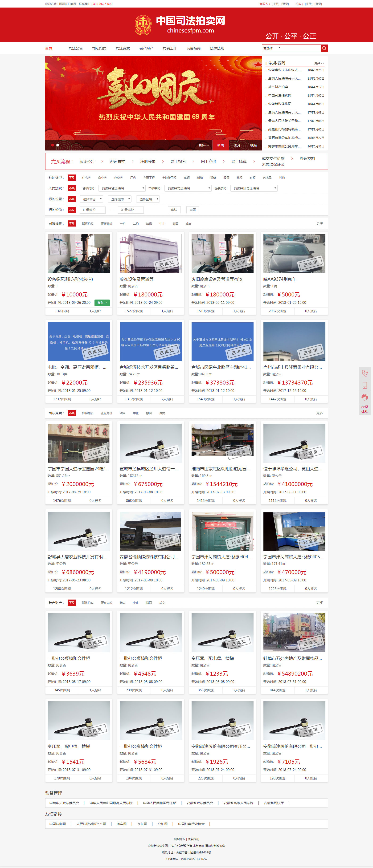Viewport: 373px width, 868px height.
Task: Filter 司法拍卖 by 正在竞价
Action: click(107, 224)
